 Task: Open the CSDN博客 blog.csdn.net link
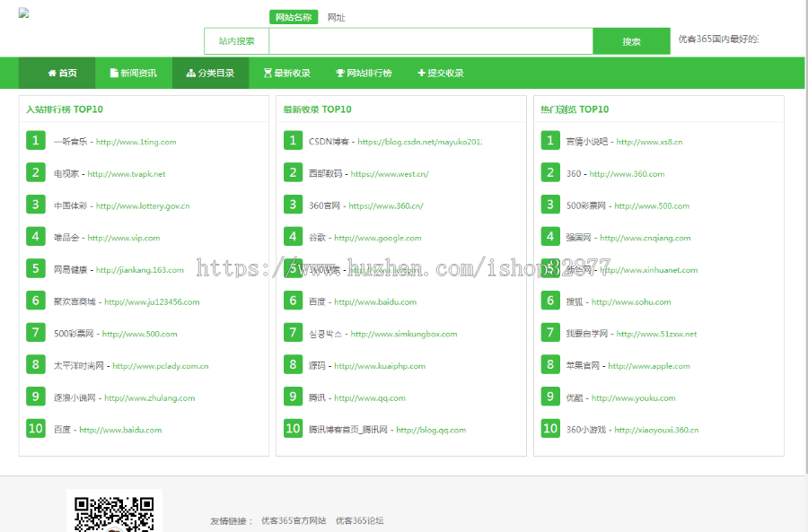[x=420, y=142]
